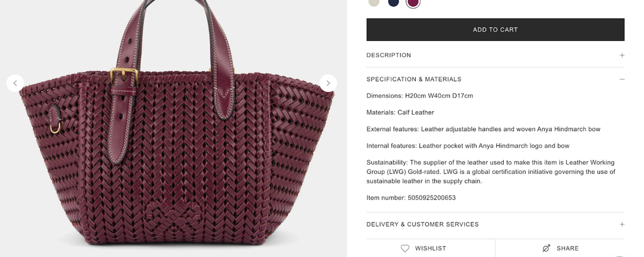
Task: Click the item number 5050925200653
Action: click(x=432, y=198)
